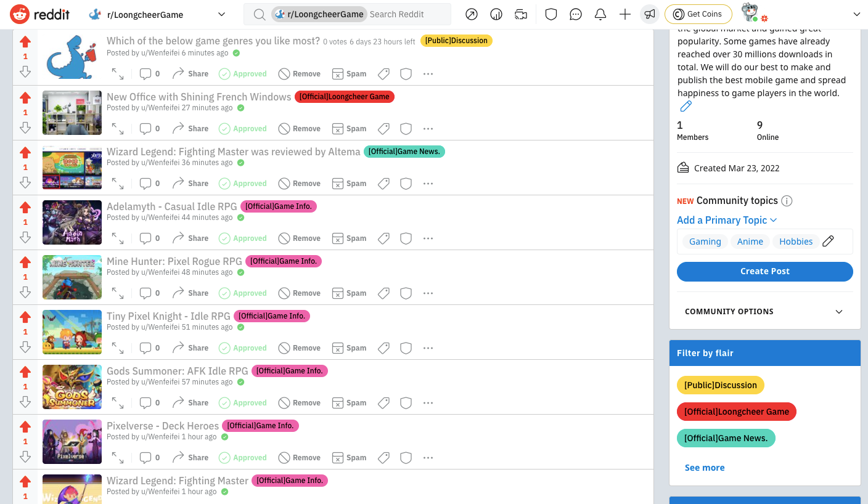Expand the Community Options section

[764, 312]
